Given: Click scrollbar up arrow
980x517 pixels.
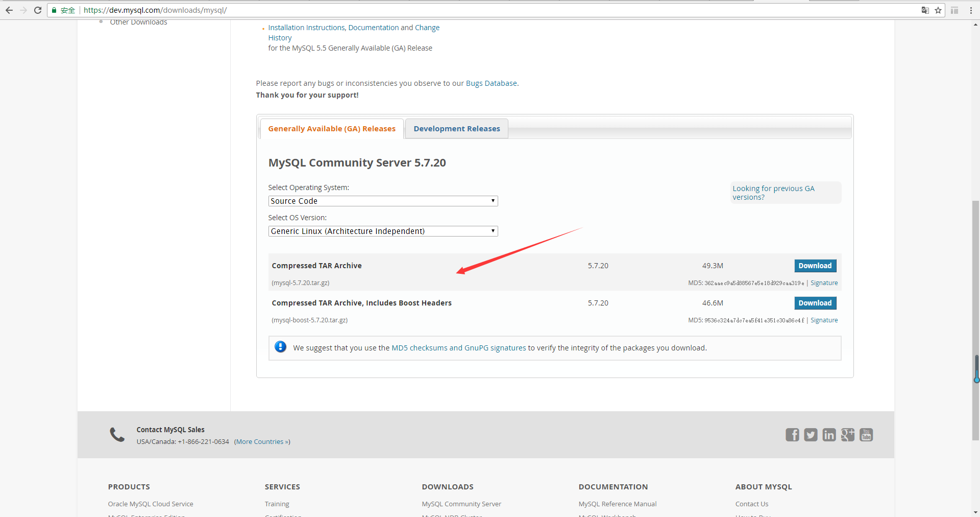Looking at the screenshot, I should coord(975,24).
